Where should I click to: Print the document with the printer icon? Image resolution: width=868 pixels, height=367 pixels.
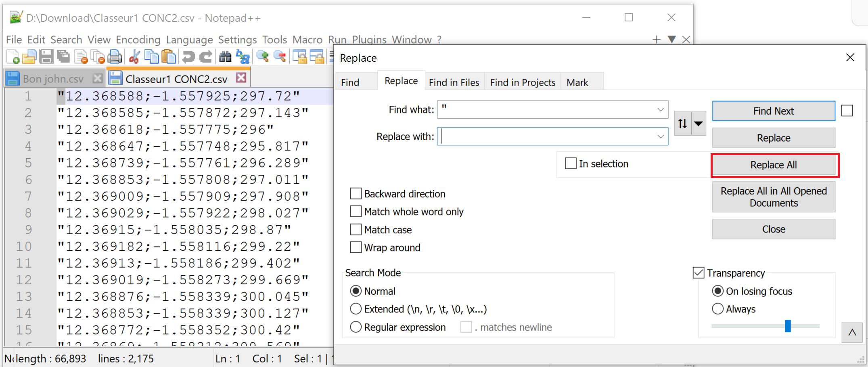115,57
